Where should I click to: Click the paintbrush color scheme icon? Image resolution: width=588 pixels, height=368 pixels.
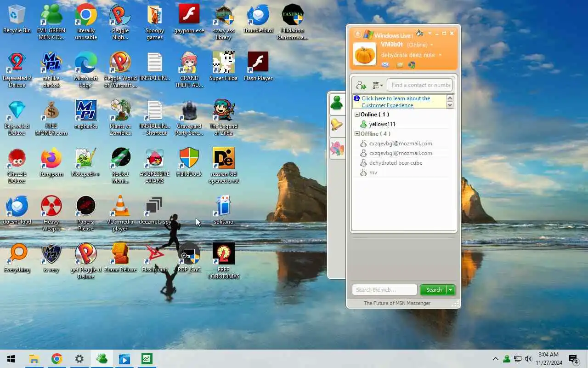(x=419, y=34)
